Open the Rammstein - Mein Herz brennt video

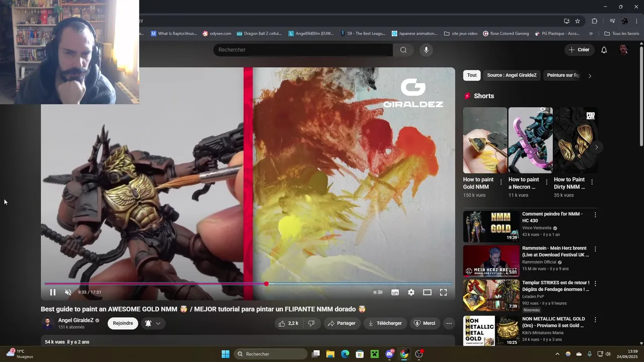click(555, 251)
